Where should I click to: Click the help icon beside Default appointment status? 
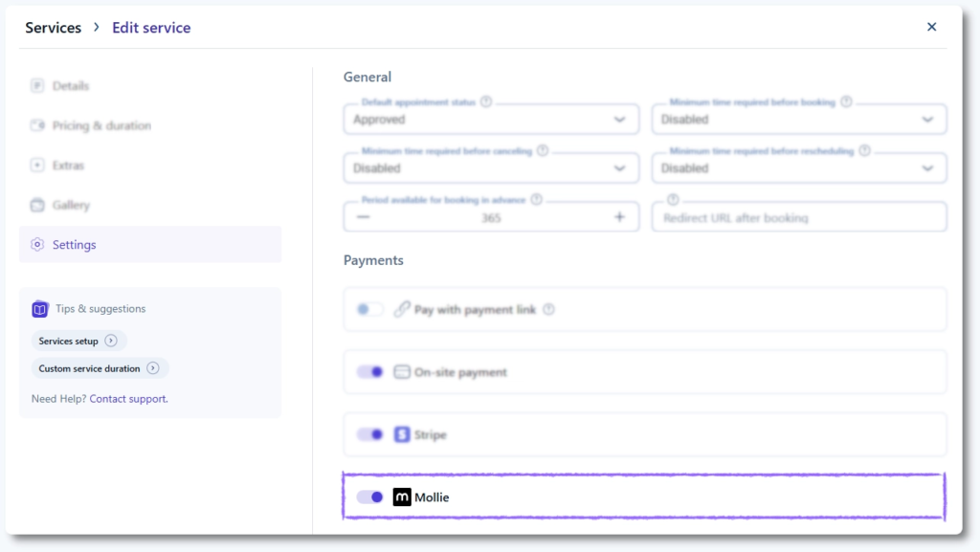[x=486, y=102]
